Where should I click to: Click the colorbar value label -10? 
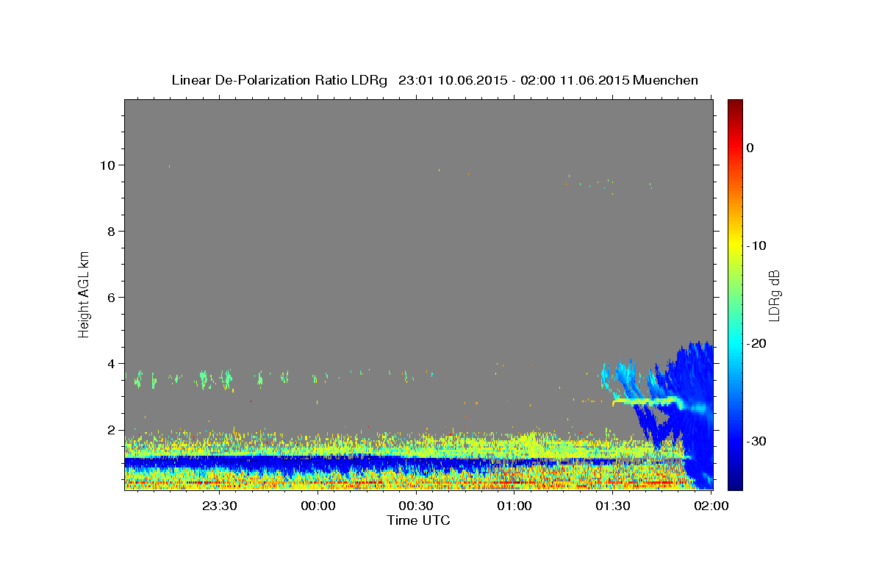tap(756, 245)
